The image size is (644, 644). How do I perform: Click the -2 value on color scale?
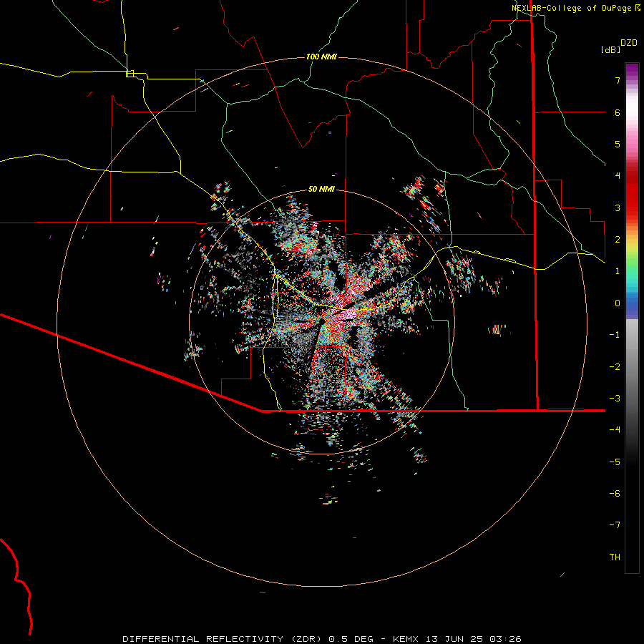click(615, 366)
